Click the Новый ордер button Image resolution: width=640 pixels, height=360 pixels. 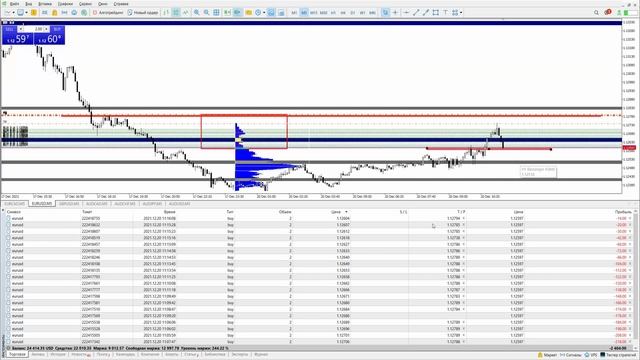pos(143,13)
